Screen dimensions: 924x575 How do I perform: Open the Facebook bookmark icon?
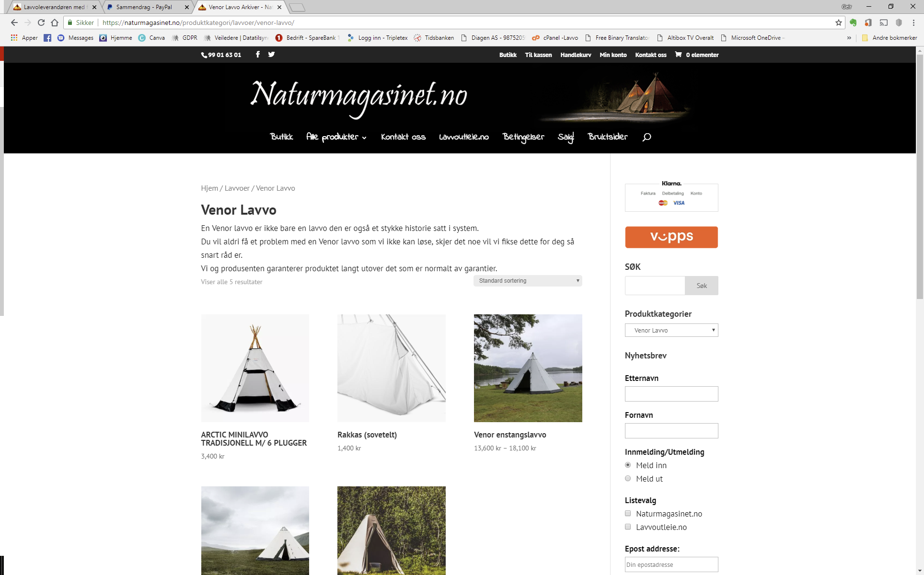(x=47, y=38)
